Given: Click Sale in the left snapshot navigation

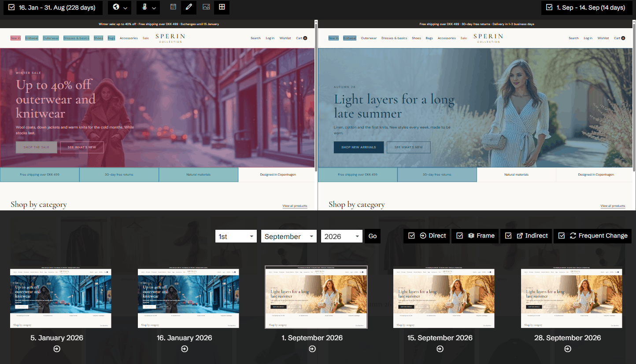Looking at the screenshot, I should (x=146, y=38).
